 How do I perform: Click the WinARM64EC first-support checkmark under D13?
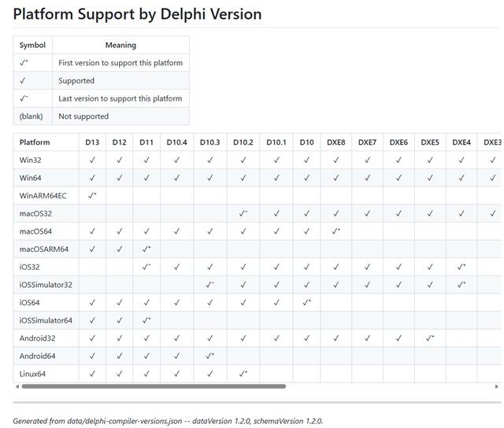(x=92, y=196)
